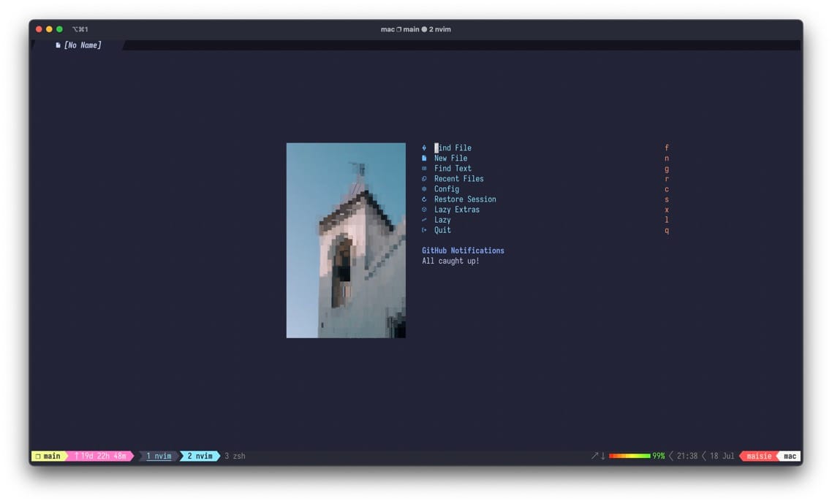Select Quit entry
Screen dimensions: 832x504
(x=442, y=230)
